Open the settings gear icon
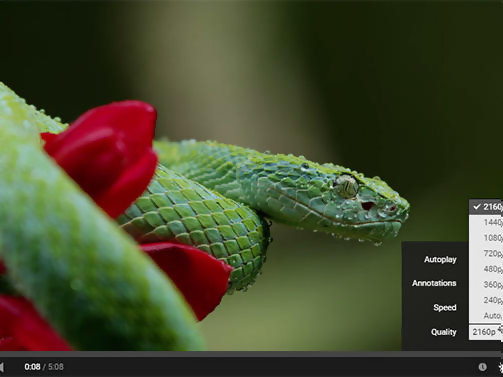Image resolution: width=503 pixels, height=377 pixels. click(501, 367)
